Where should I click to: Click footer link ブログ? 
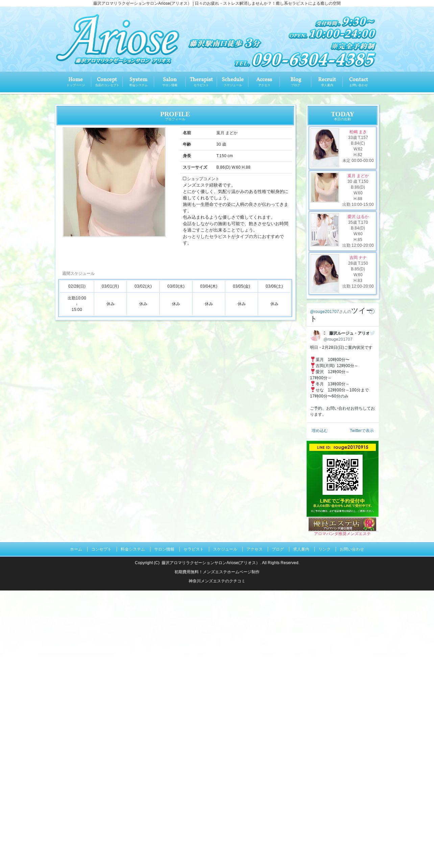click(278, 549)
